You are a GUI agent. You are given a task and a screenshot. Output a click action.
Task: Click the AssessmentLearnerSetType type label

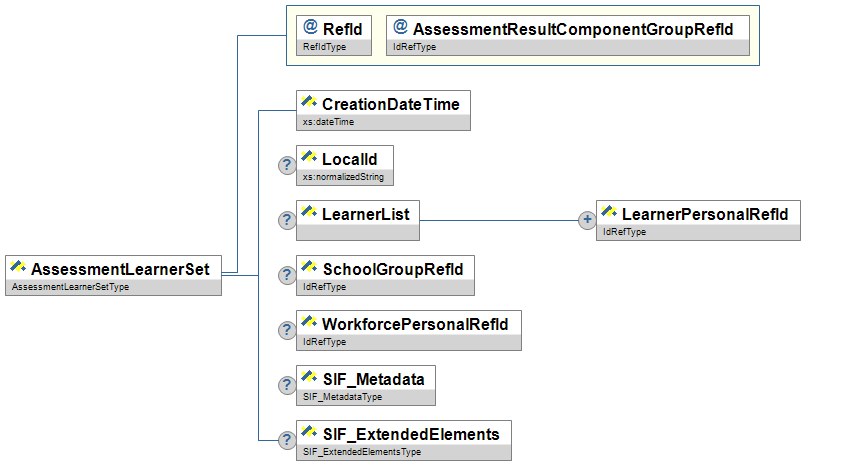tap(69, 287)
